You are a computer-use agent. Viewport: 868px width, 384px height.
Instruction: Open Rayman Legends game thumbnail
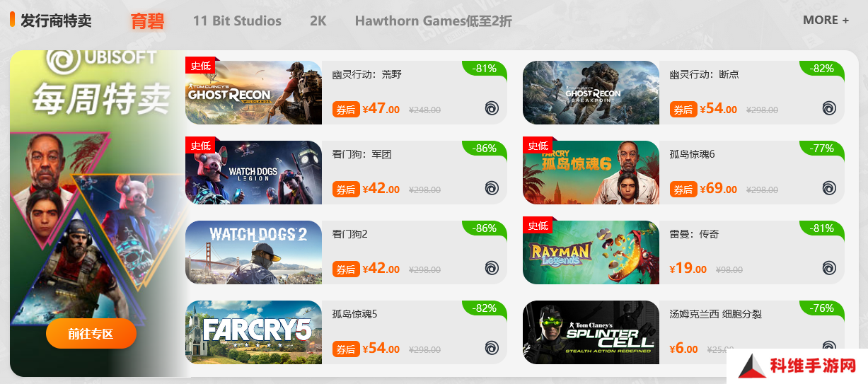click(591, 252)
